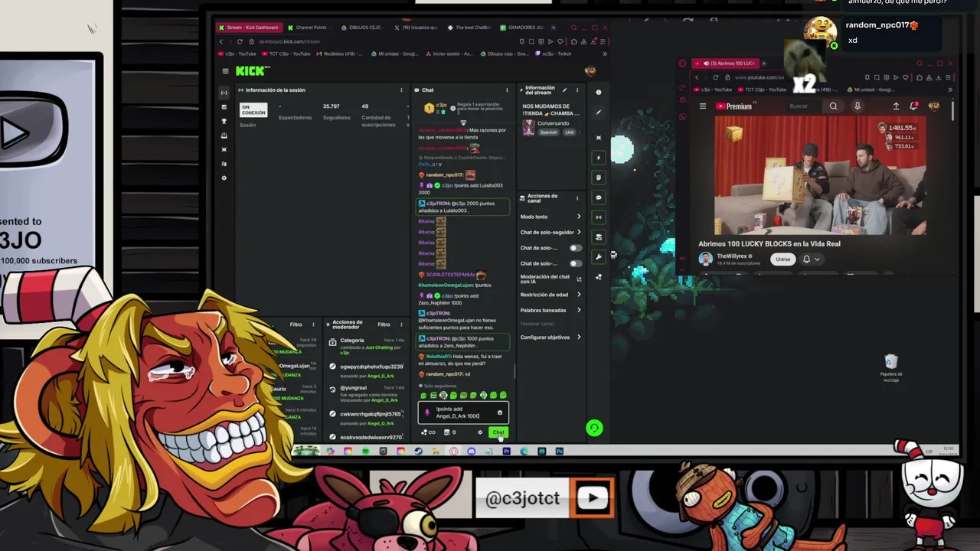
Task: Open YouTube hamburger guide menu
Action: tap(703, 106)
